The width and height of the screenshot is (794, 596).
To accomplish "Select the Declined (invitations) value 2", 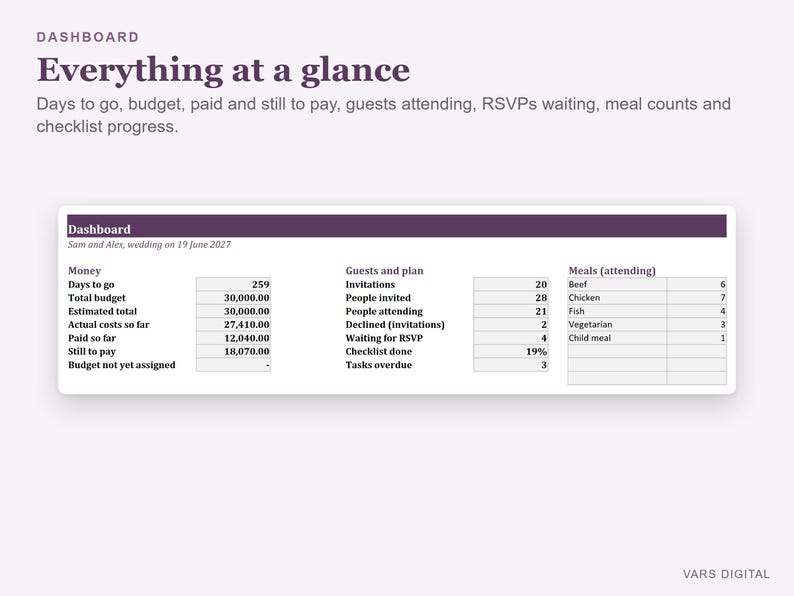I will 511,325.
